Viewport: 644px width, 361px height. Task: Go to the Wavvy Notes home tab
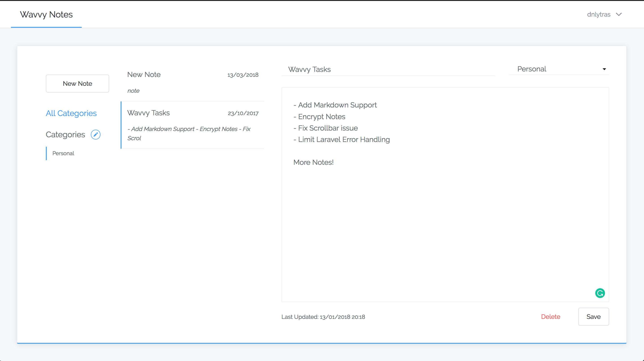[46, 15]
